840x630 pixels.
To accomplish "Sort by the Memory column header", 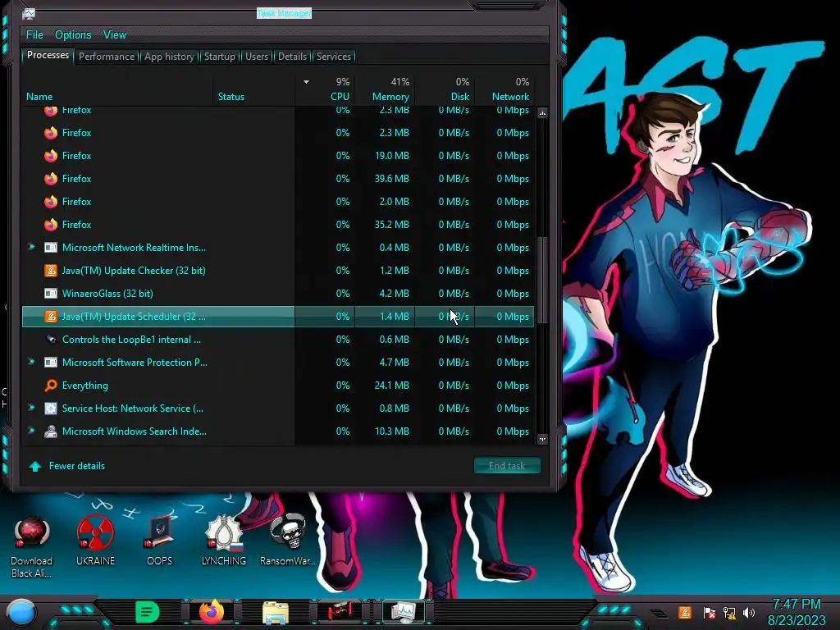I will coord(390,97).
